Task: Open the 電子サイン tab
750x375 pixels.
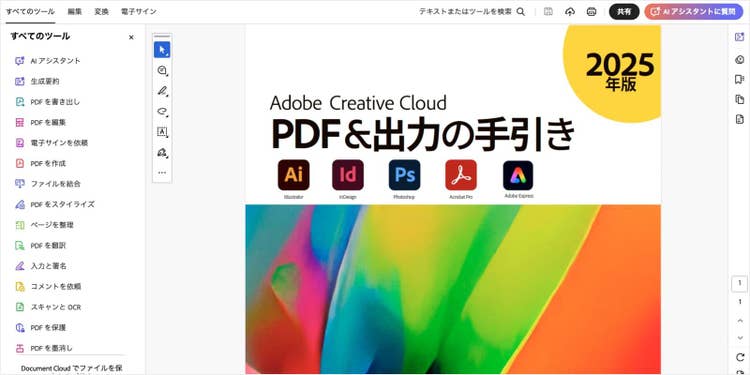Action: pyautogui.click(x=139, y=11)
